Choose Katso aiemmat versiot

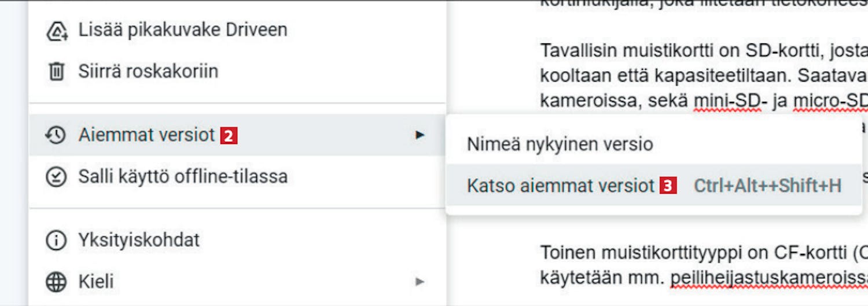pyautogui.click(x=560, y=186)
